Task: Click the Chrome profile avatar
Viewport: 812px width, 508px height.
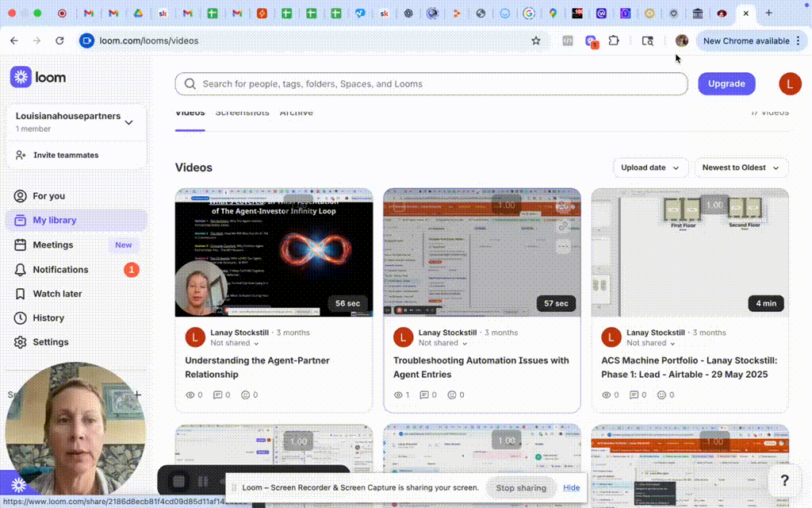Action: [x=681, y=40]
